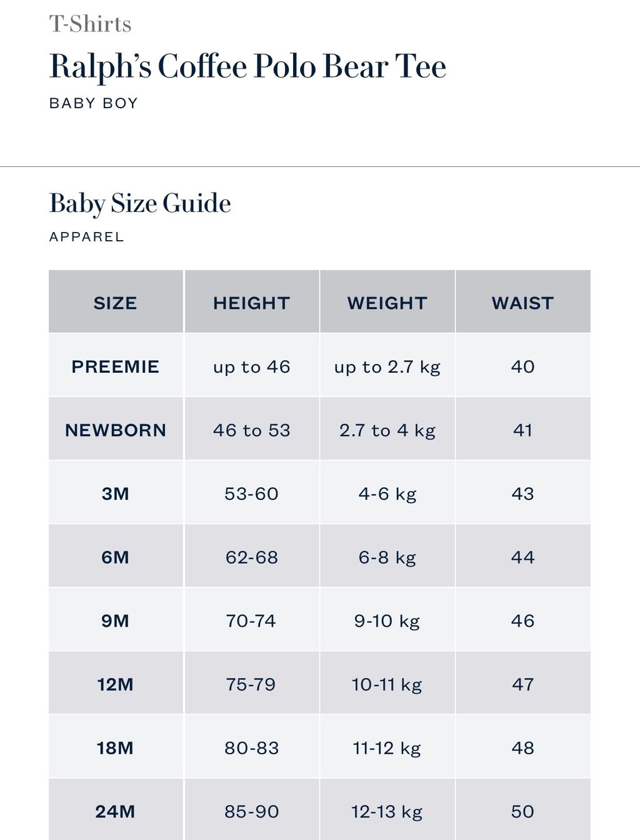Click the WAIST column header
Image resolution: width=640 pixels, height=840 pixels.
coord(523,303)
